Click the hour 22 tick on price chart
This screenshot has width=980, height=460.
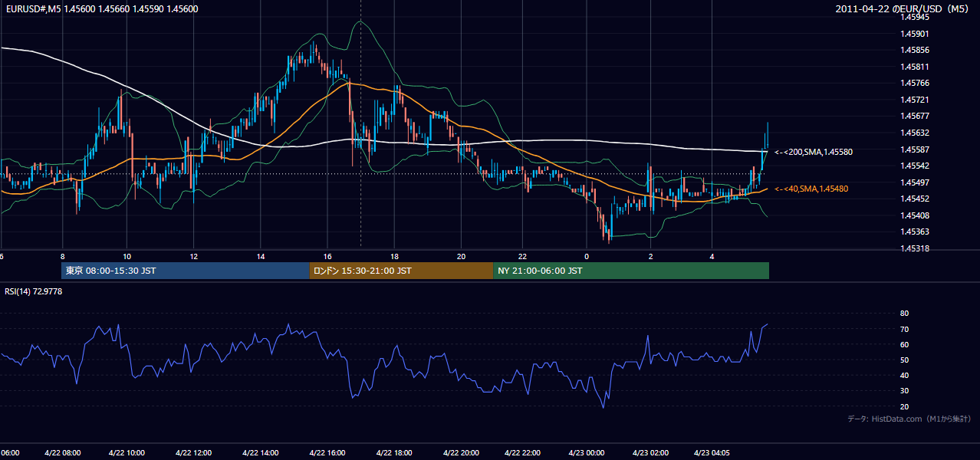(521, 256)
